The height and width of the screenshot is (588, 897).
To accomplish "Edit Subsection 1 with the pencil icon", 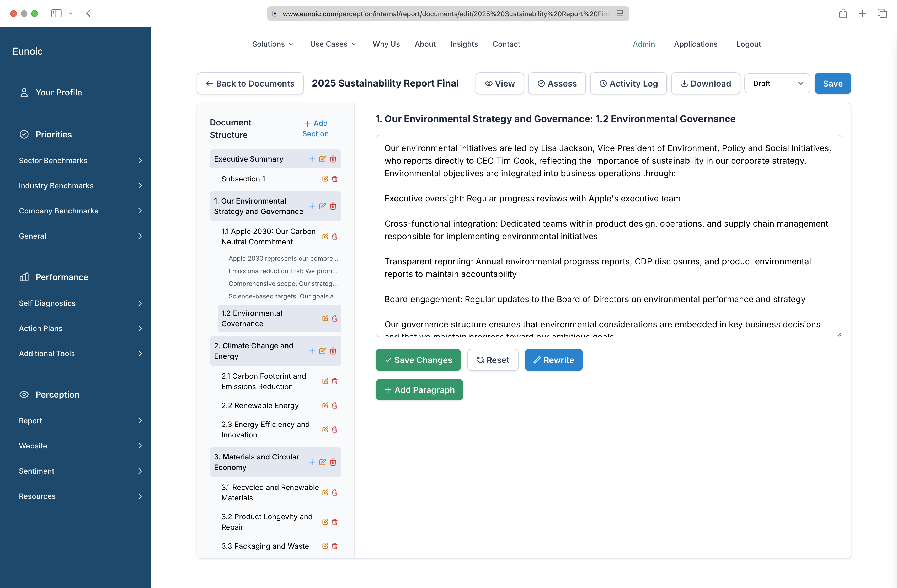I will (x=325, y=179).
